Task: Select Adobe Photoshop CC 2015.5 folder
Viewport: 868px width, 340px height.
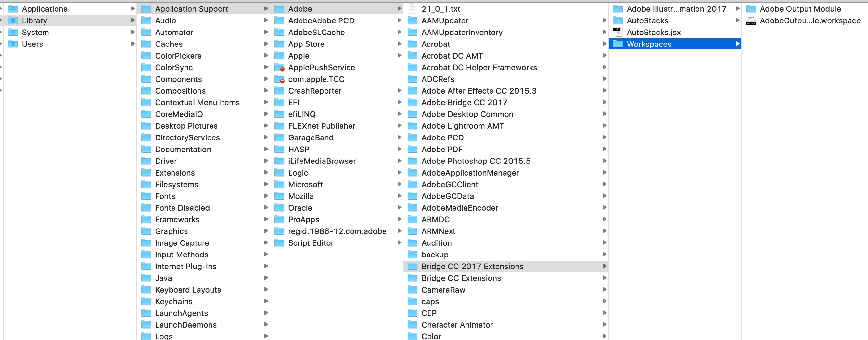Action: tap(506, 161)
